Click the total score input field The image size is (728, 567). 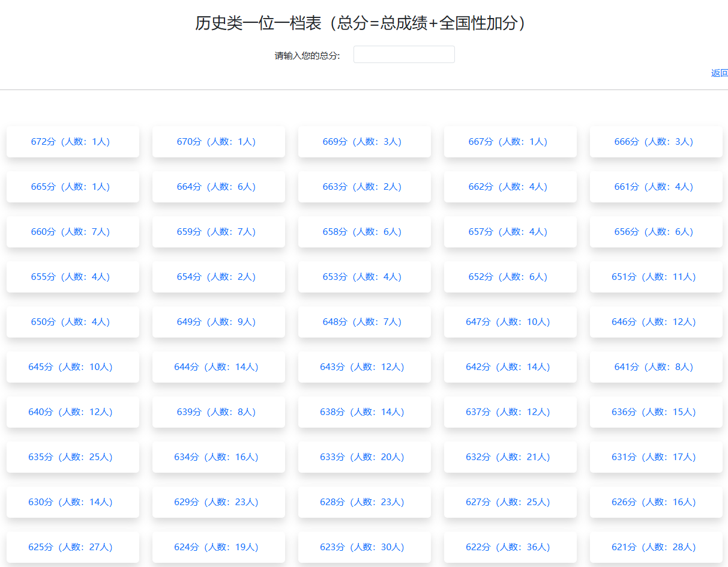click(x=404, y=55)
